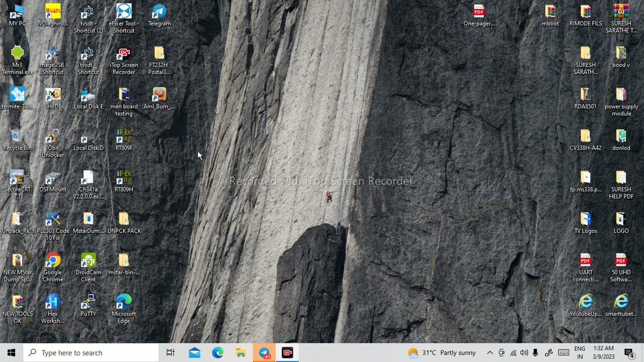Open the weather widget 31°C Partly sunny
The height and width of the screenshot is (362, 644).
[x=442, y=352]
